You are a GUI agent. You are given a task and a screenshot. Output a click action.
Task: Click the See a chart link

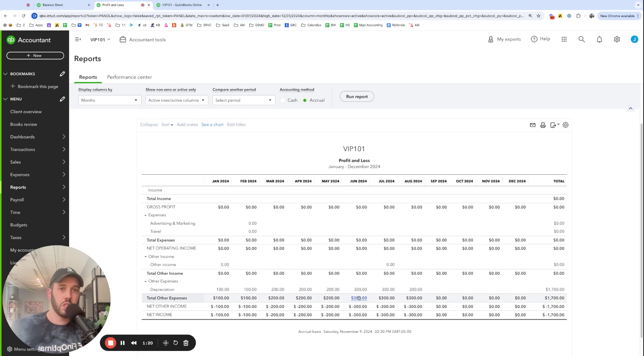[212, 125]
